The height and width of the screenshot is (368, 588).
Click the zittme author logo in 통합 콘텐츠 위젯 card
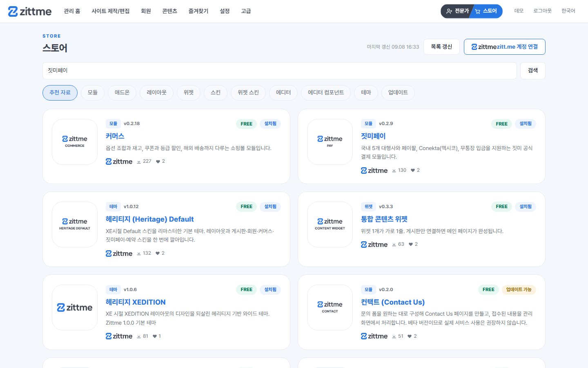(x=374, y=245)
